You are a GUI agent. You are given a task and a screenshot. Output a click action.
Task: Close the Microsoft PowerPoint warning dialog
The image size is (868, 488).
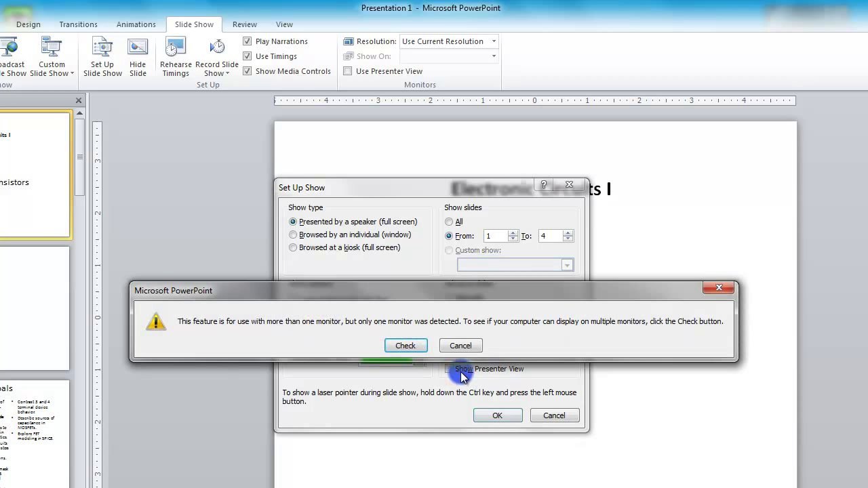point(719,288)
